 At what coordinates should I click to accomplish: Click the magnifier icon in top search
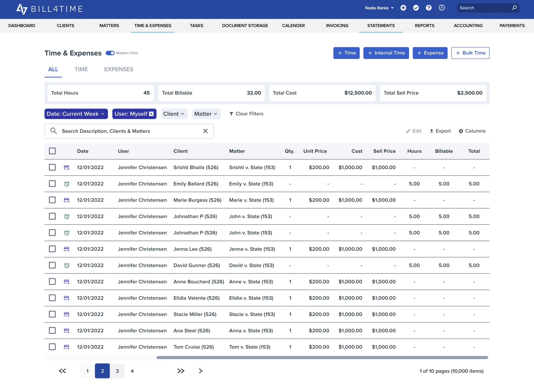point(514,8)
